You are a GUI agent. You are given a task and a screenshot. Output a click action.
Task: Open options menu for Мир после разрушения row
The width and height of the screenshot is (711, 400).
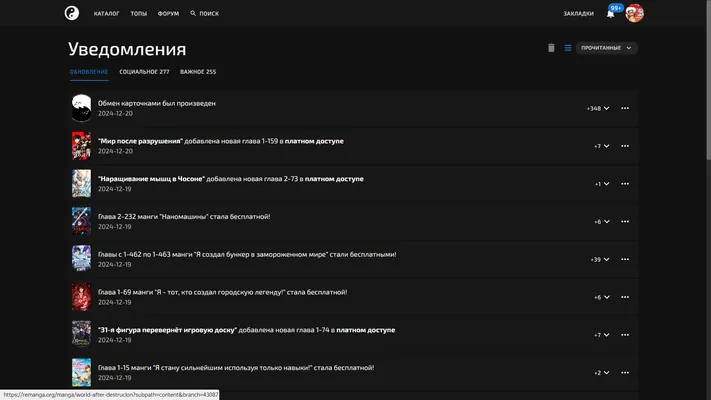(625, 146)
